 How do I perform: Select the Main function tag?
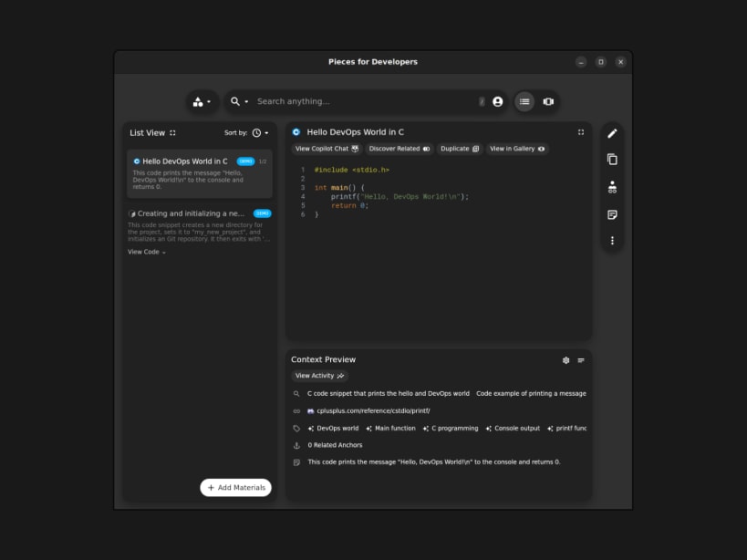[x=390, y=429]
